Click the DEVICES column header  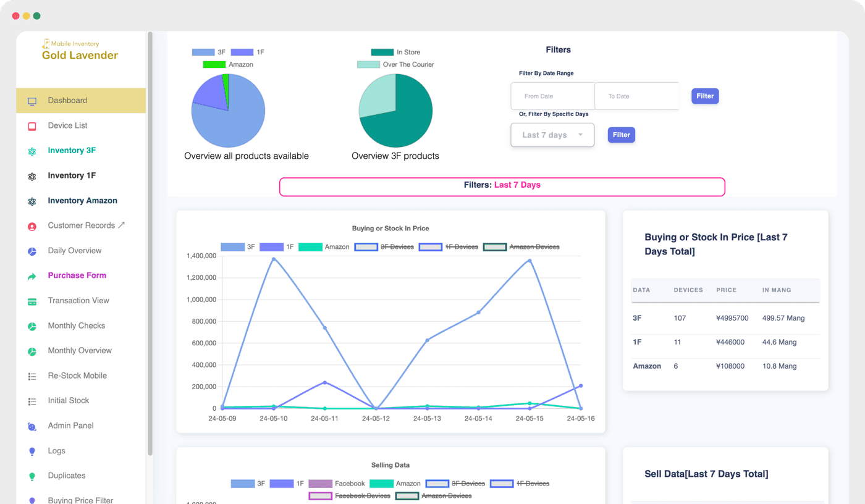point(688,290)
